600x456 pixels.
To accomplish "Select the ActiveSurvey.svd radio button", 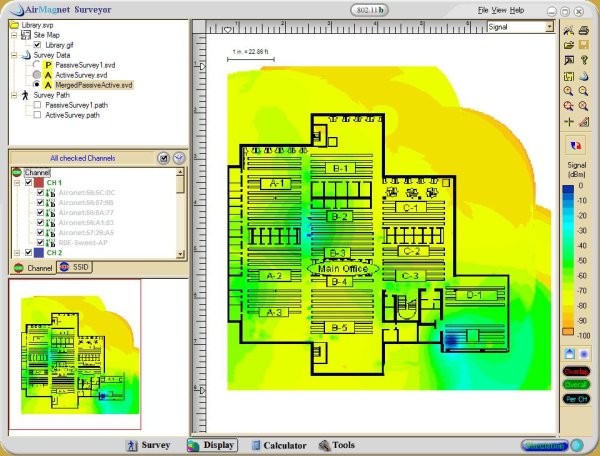I will [x=37, y=74].
